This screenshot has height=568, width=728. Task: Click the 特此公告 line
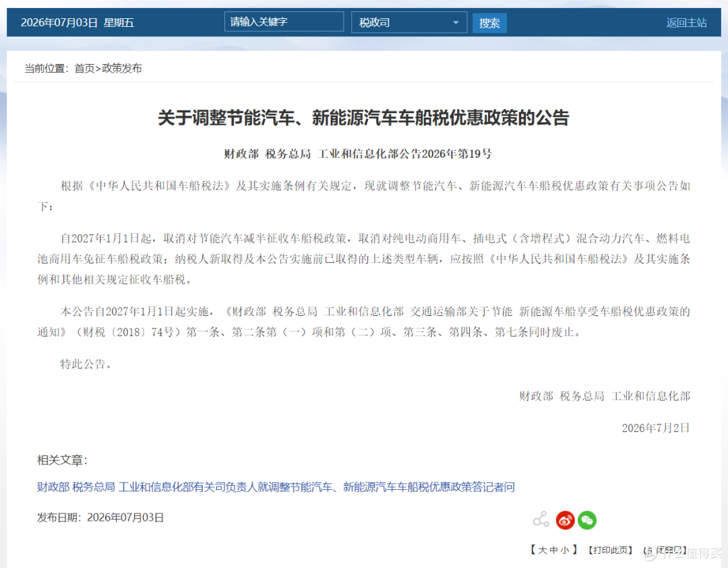tap(86, 365)
